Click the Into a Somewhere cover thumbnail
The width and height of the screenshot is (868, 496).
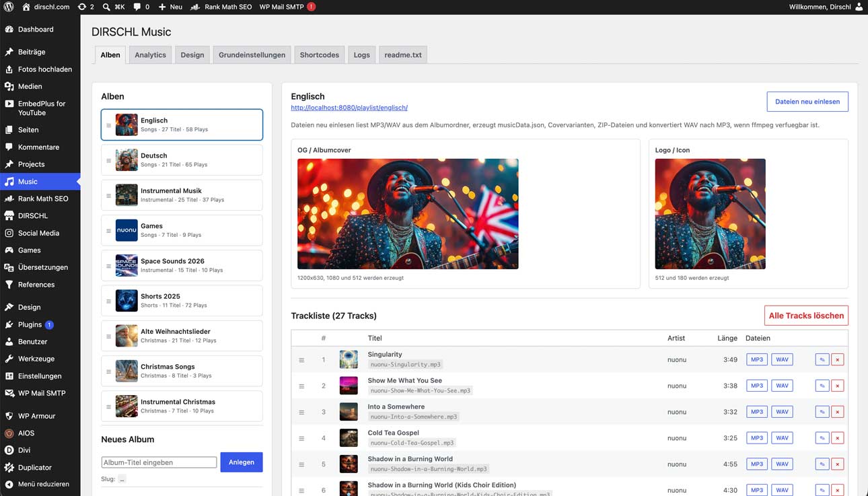coord(349,412)
